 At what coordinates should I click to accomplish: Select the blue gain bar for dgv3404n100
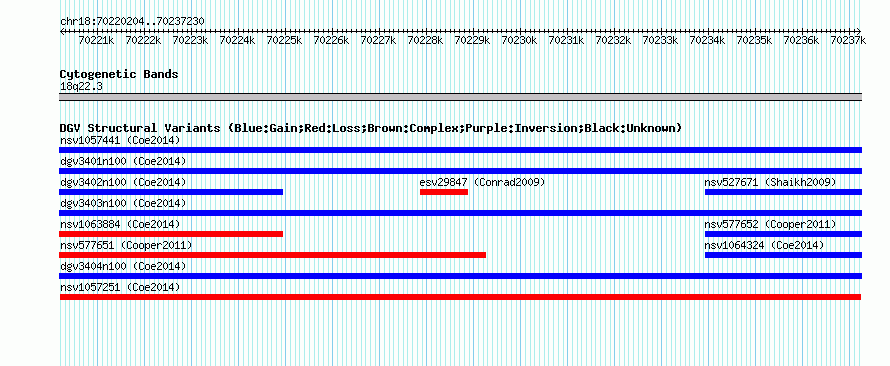click(x=460, y=276)
